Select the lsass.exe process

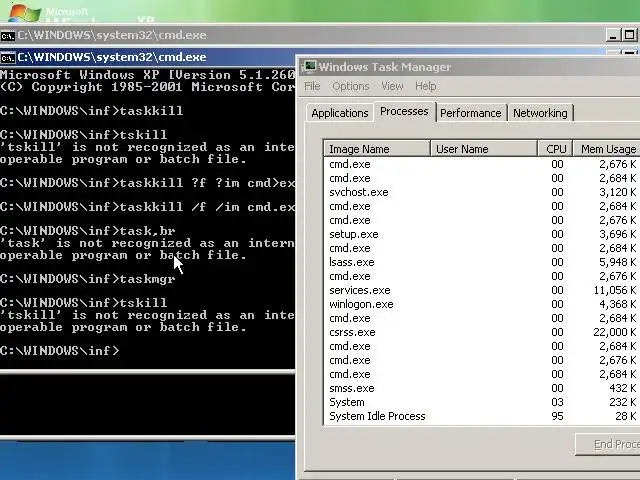(x=482, y=262)
